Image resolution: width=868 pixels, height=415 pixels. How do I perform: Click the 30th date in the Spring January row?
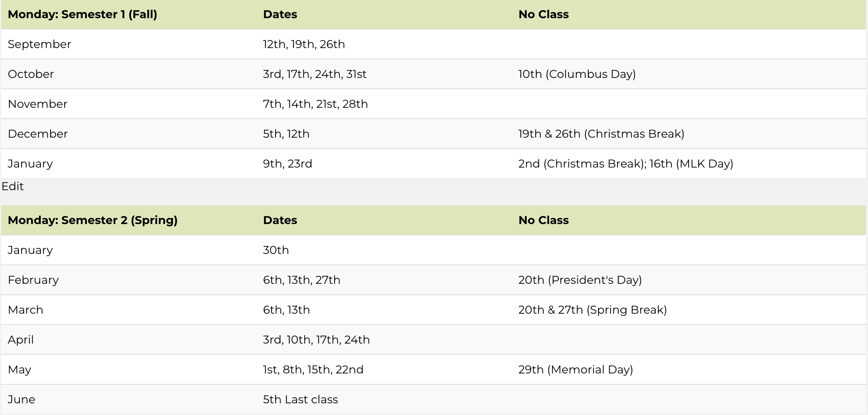pyautogui.click(x=276, y=250)
